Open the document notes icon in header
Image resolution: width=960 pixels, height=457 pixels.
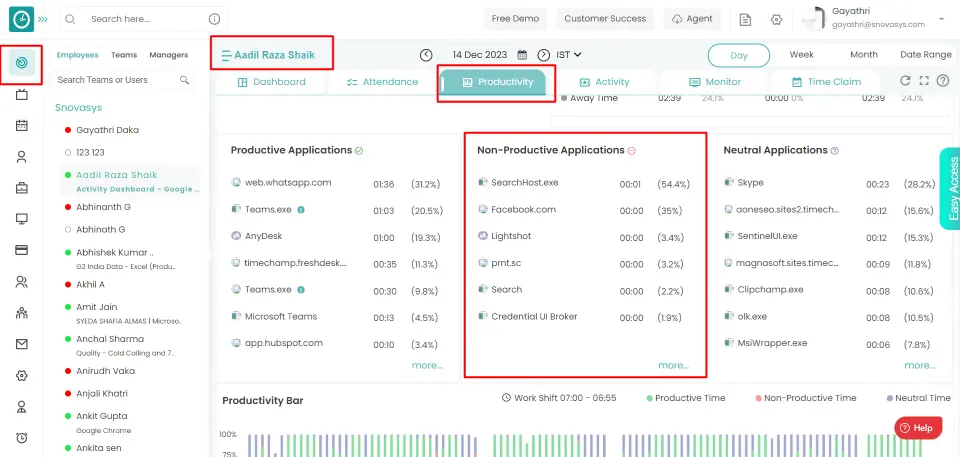[745, 20]
